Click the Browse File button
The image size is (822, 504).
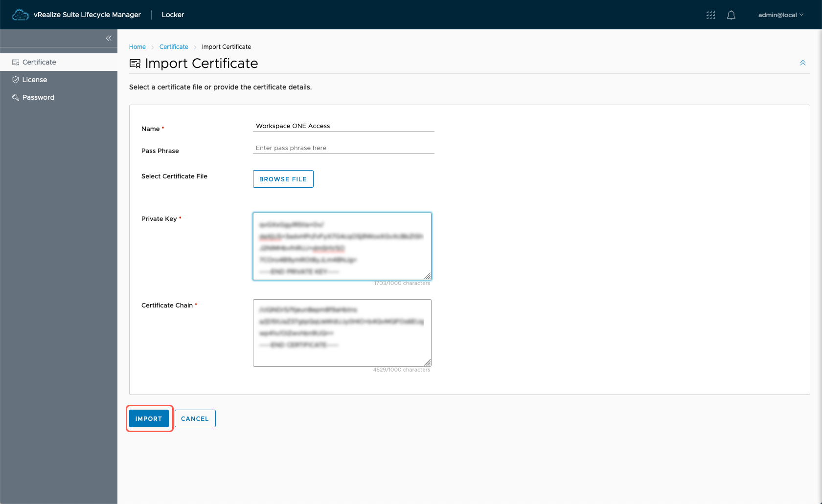click(x=283, y=179)
